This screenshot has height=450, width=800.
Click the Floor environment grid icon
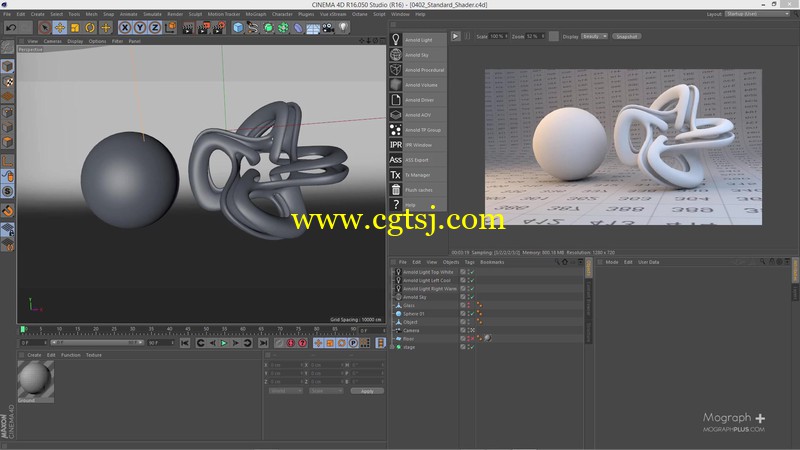click(313, 28)
